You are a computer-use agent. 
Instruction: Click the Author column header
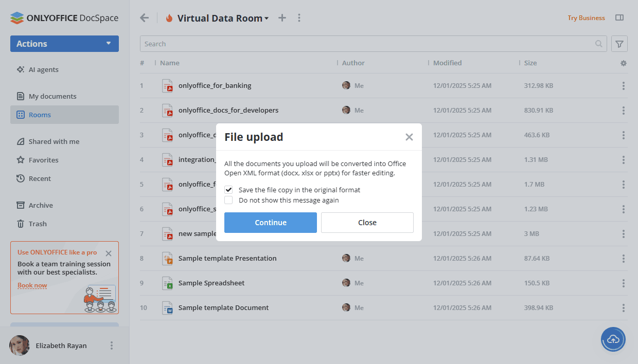[x=353, y=63]
